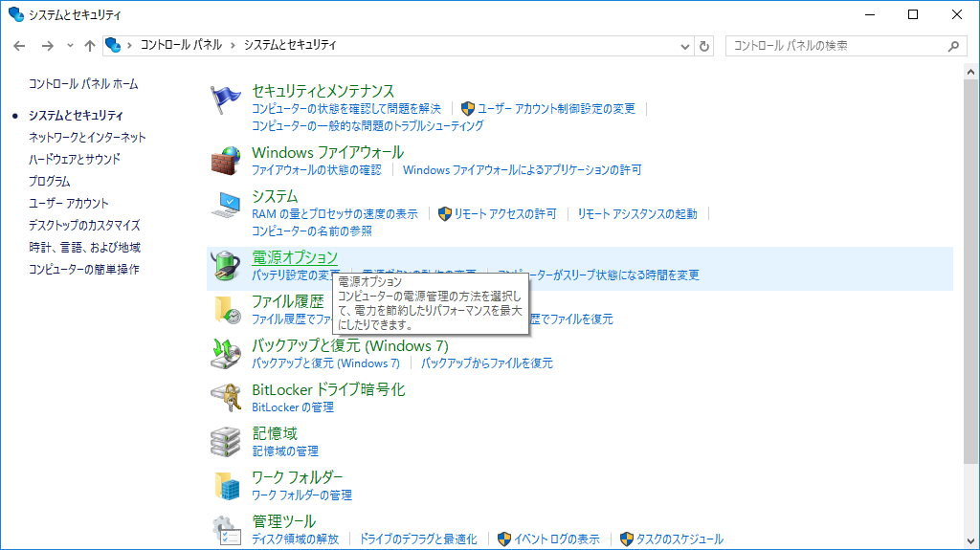
Task: Open 電源オプション heading link
Action: point(295,257)
